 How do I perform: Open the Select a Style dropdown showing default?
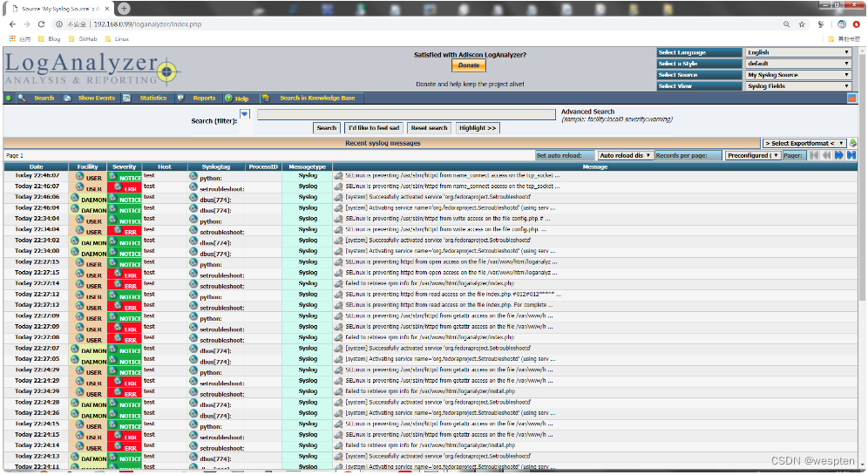pyautogui.click(x=797, y=63)
